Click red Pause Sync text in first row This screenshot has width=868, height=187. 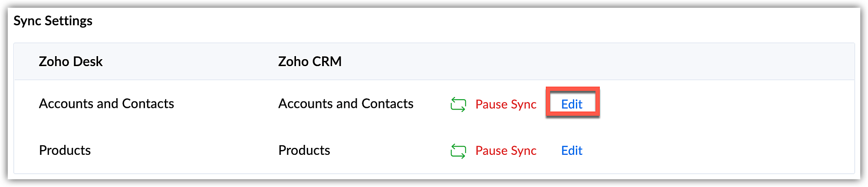click(x=506, y=104)
